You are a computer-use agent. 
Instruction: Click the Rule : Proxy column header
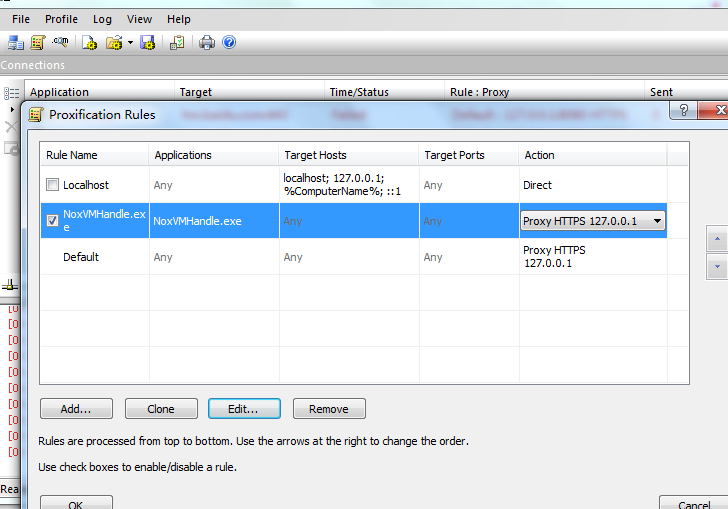pos(545,92)
